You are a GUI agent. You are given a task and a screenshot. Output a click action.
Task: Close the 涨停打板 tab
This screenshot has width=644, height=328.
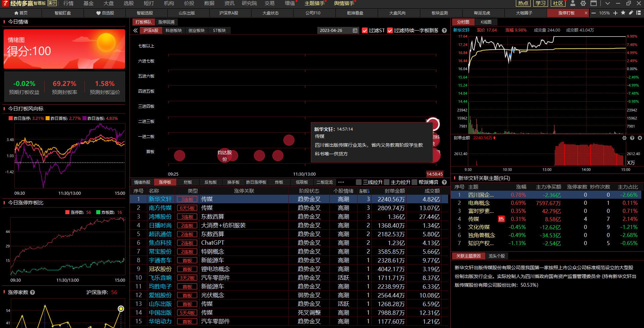tap(586, 13)
